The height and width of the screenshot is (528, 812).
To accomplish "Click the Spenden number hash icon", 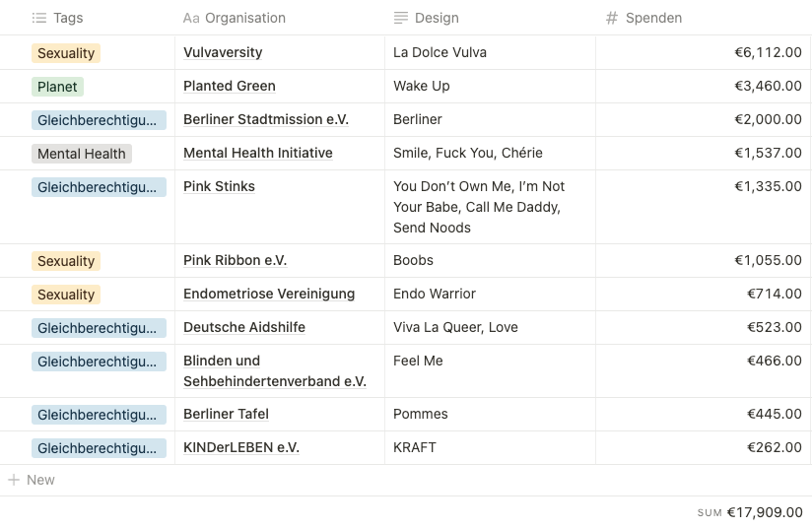I will [x=612, y=18].
